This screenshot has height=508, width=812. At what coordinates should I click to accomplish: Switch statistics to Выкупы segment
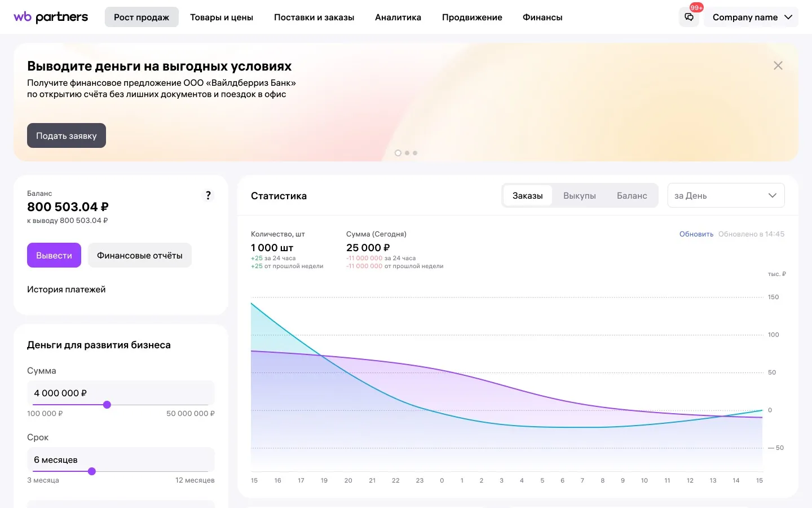579,196
